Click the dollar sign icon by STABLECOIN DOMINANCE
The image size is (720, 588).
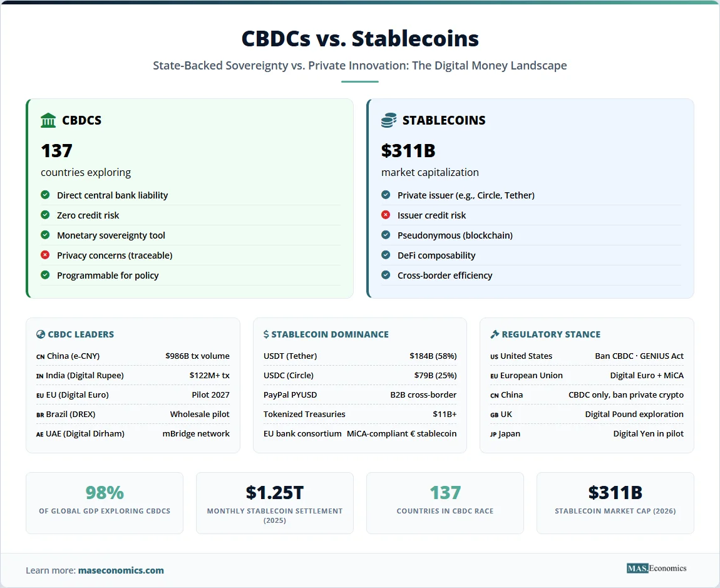(x=266, y=334)
